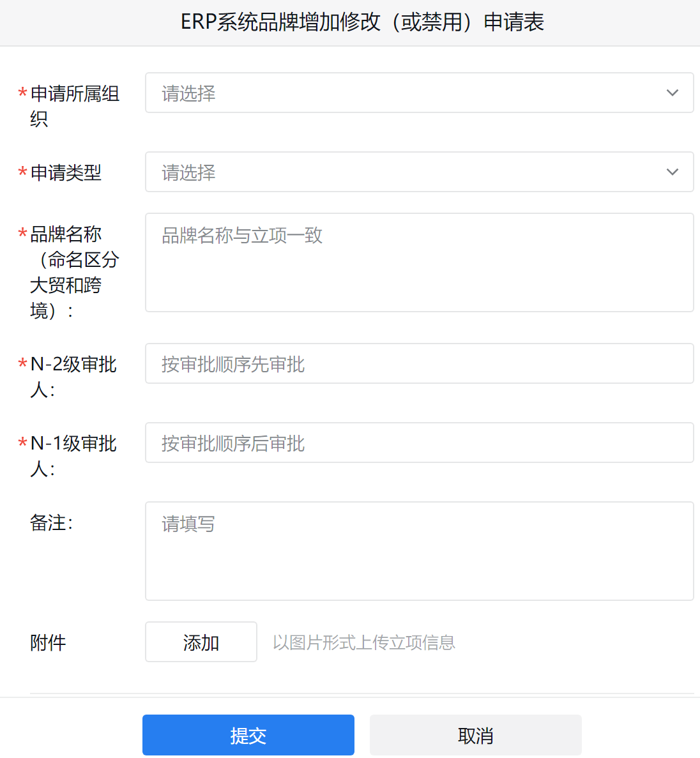Focus the 品牌名称 text area
Viewport: 700px width, 758px height.
pos(419,262)
